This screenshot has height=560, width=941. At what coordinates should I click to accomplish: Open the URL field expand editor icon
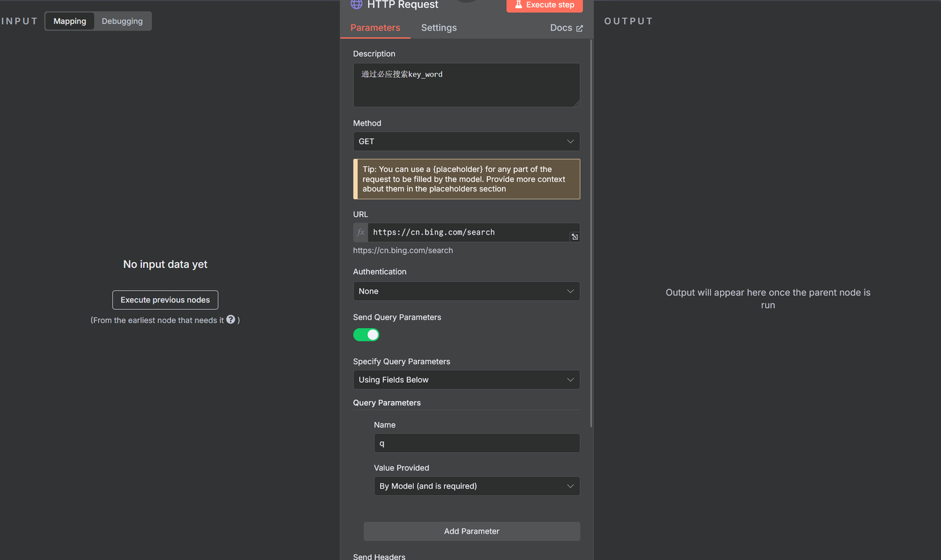point(574,237)
